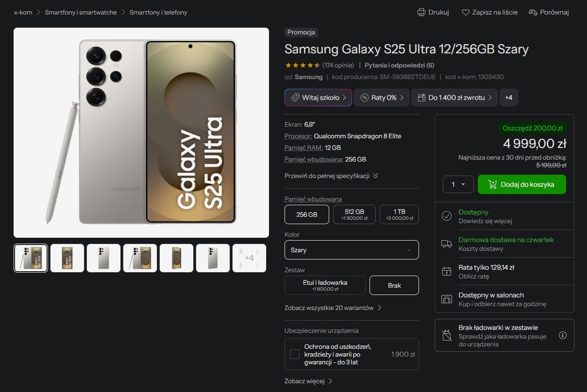Viewport: 587px width, 392px height.
Task: Open the Kolor Szary dropdown
Action: click(352, 250)
